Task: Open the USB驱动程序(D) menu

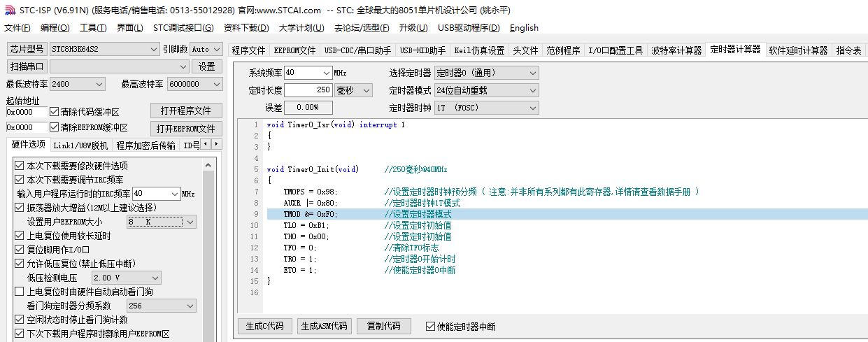Action: click(469, 28)
